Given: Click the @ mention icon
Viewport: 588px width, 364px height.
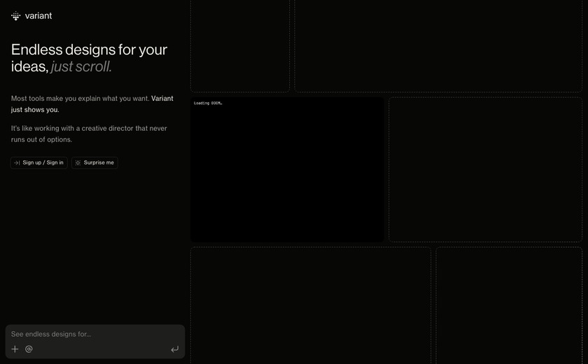Looking at the screenshot, I should [29, 349].
